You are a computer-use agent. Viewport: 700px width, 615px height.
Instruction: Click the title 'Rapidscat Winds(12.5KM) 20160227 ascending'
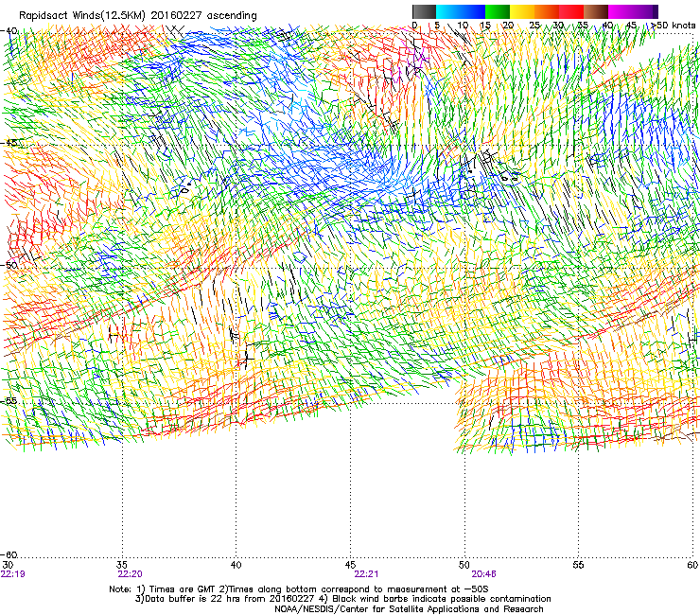138,16
